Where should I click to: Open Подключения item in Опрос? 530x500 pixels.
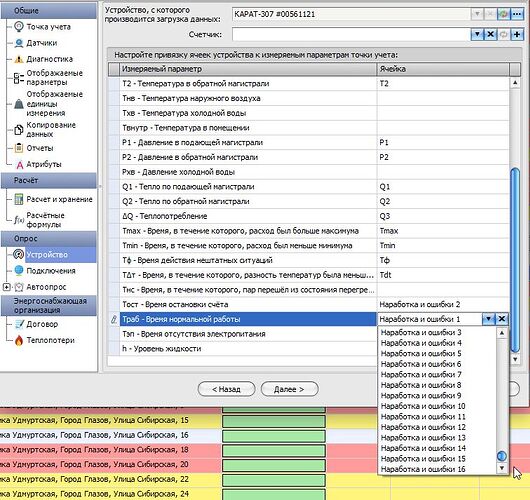pyautogui.click(x=51, y=271)
